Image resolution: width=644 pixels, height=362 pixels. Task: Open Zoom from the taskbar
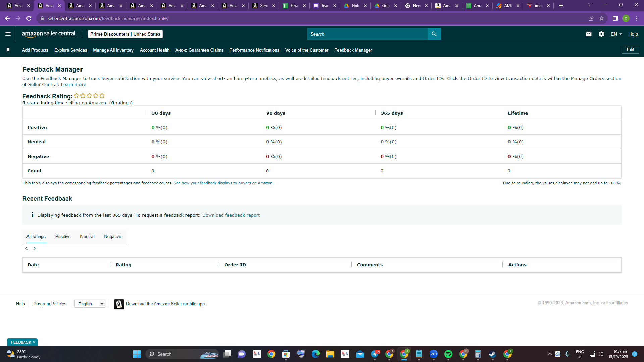coord(434,354)
